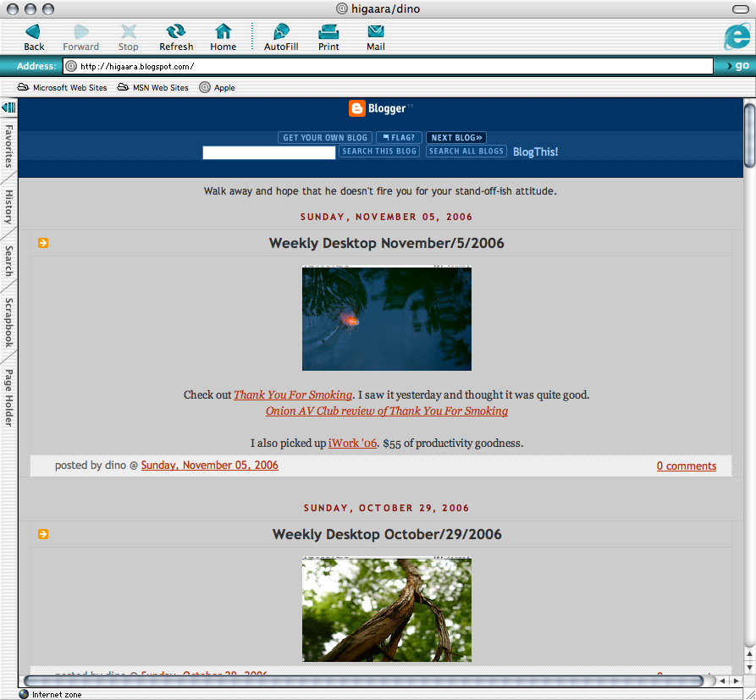Click the SUNDAY, NOVEMBER 05, 2006 date header
Screen dimensions: 756x700
[387, 217]
